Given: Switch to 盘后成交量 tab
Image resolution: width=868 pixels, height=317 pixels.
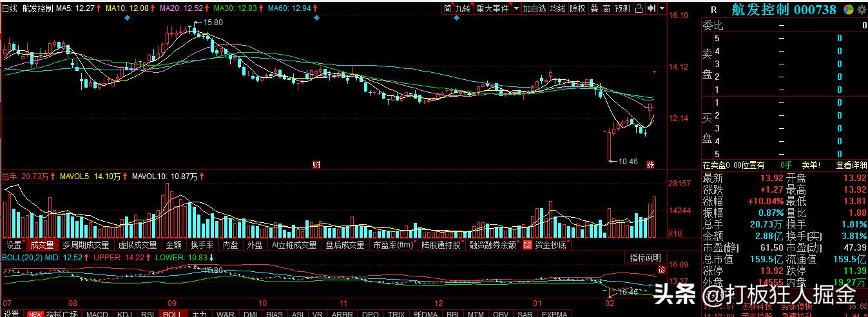Looking at the screenshot, I should pos(345,245).
